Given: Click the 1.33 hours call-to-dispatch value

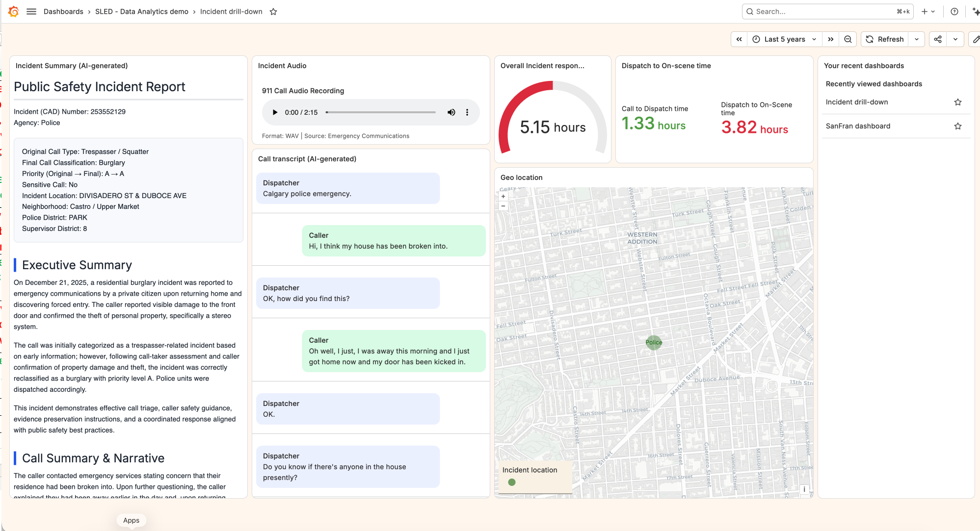Looking at the screenshot, I should 654,124.
